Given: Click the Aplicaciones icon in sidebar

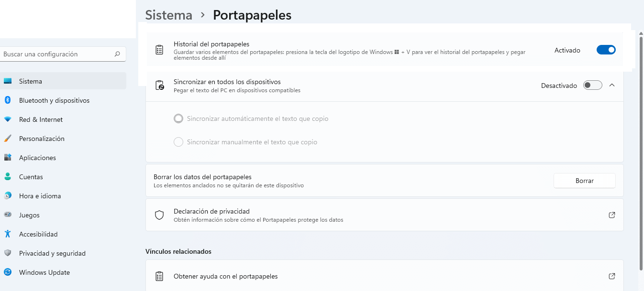Looking at the screenshot, I should (8, 158).
